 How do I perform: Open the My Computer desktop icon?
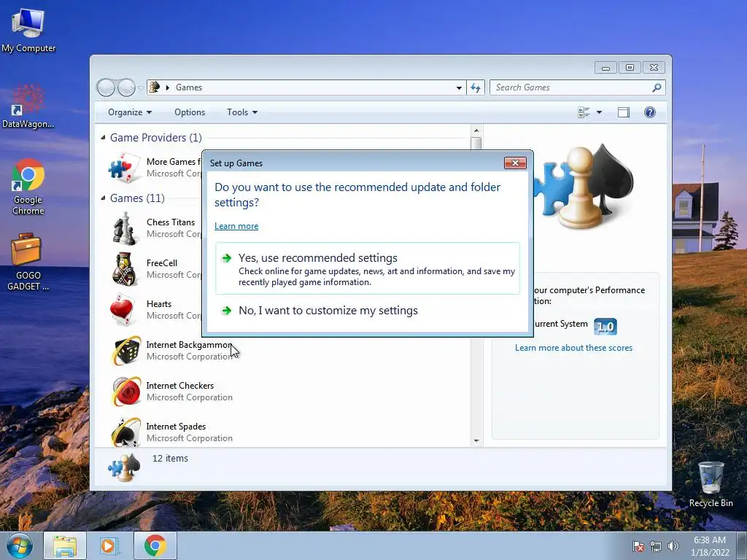(x=28, y=31)
